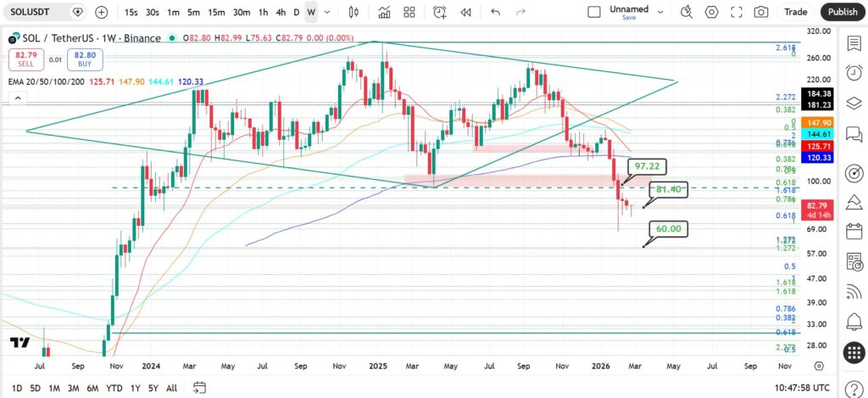Open the Alerts clock sidebar panel
Screen dimensions: 868x398
coord(854,72)
